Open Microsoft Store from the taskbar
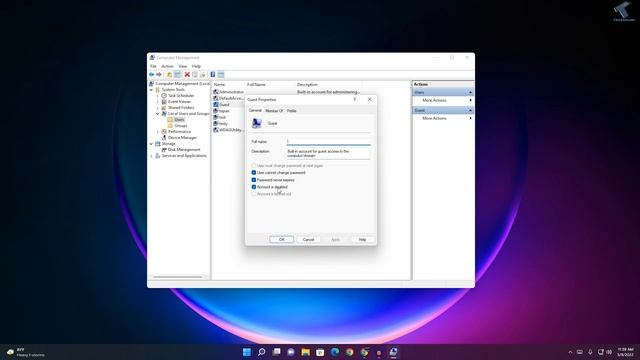640x360 pixels. coord(320,352)
